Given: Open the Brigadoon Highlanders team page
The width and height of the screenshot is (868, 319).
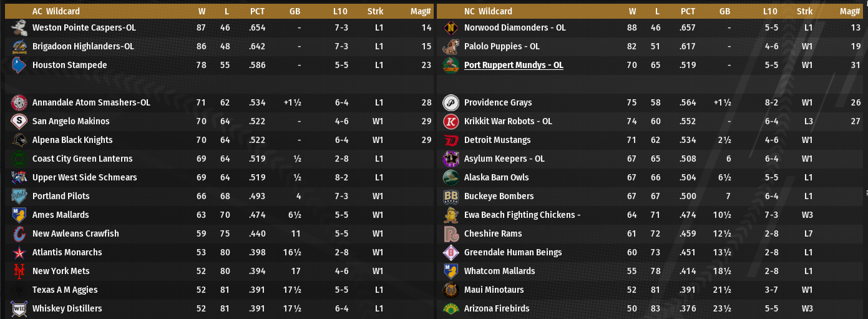Looking at the screenshot, I should click(83, 46).
